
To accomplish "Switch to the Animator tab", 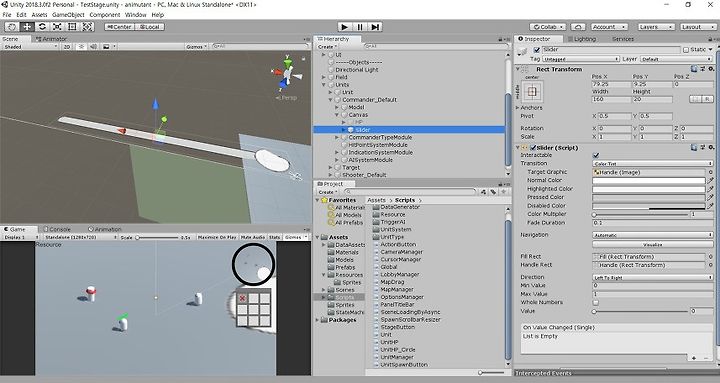I will (51, 39).
